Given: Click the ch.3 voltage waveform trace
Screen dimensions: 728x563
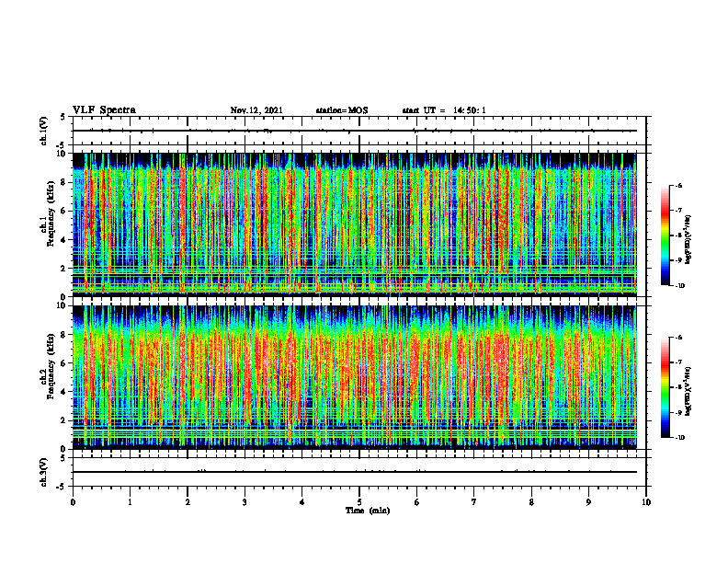Looking at the screenshot, I should pyautogui.click(x=355, y=472).
